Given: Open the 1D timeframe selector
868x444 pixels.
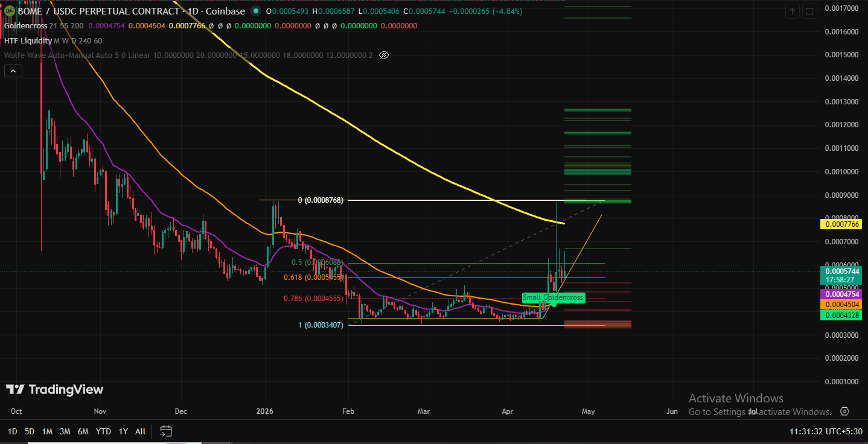Looking at the screenshot, I should (x=11, y=431).
